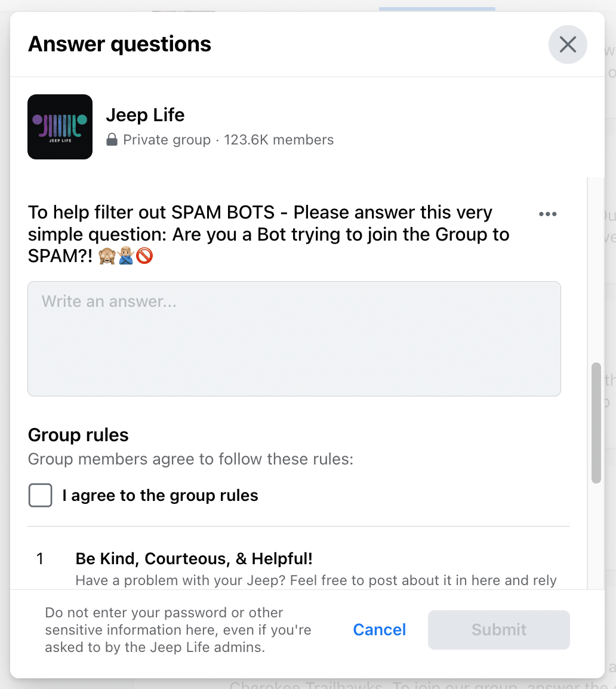Click the rule description about Jeep problems

(x=316, y=580)
